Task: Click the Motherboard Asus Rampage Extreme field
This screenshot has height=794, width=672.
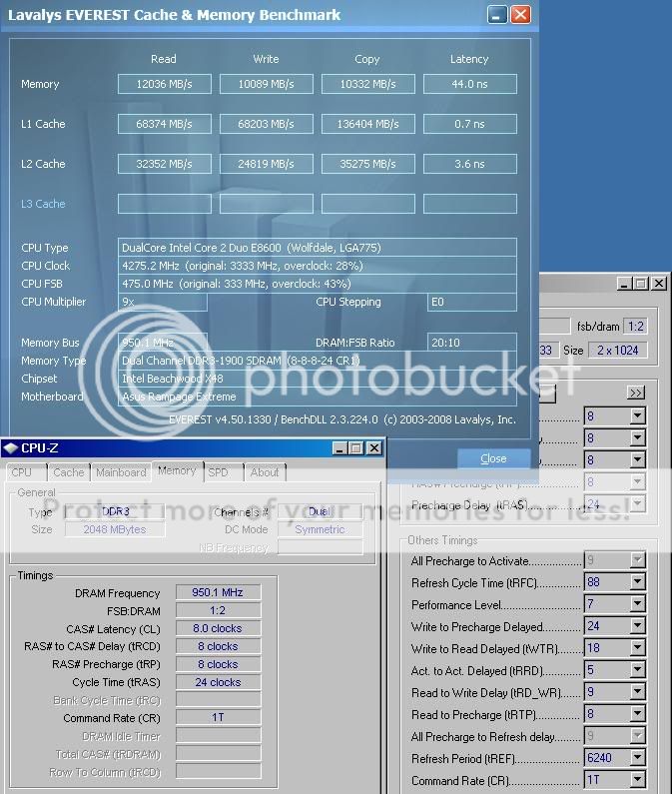Action: [x=317, y=397]
